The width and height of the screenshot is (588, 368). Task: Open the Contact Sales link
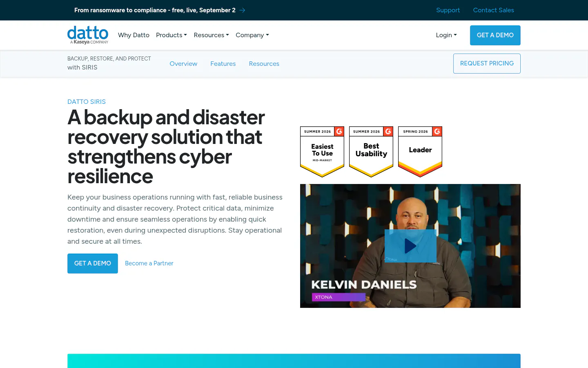click(493, 10)
